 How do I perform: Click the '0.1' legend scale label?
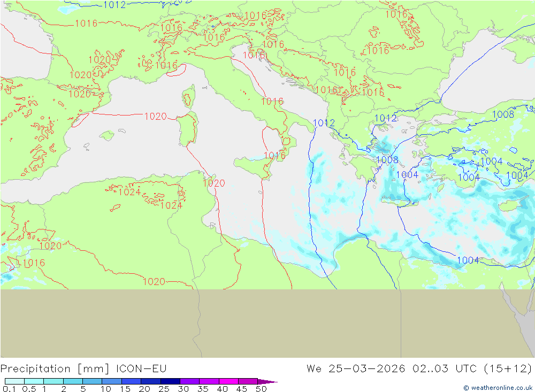click(9, 389)
